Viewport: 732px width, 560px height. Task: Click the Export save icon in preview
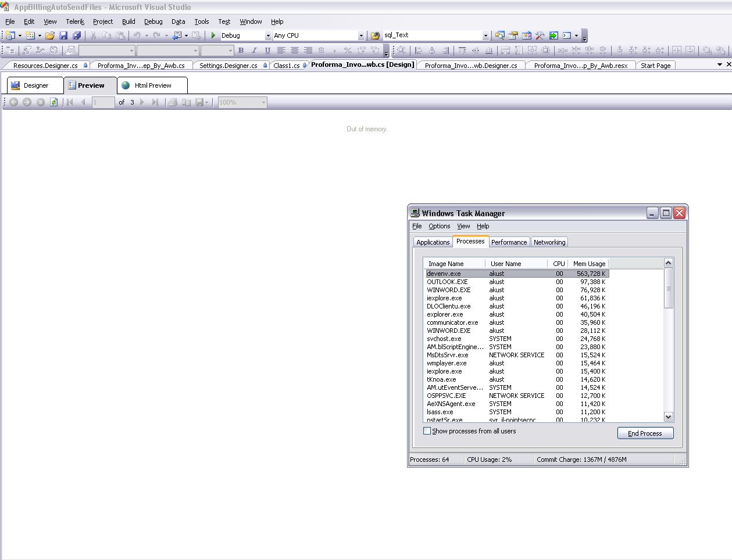point(199,102)
